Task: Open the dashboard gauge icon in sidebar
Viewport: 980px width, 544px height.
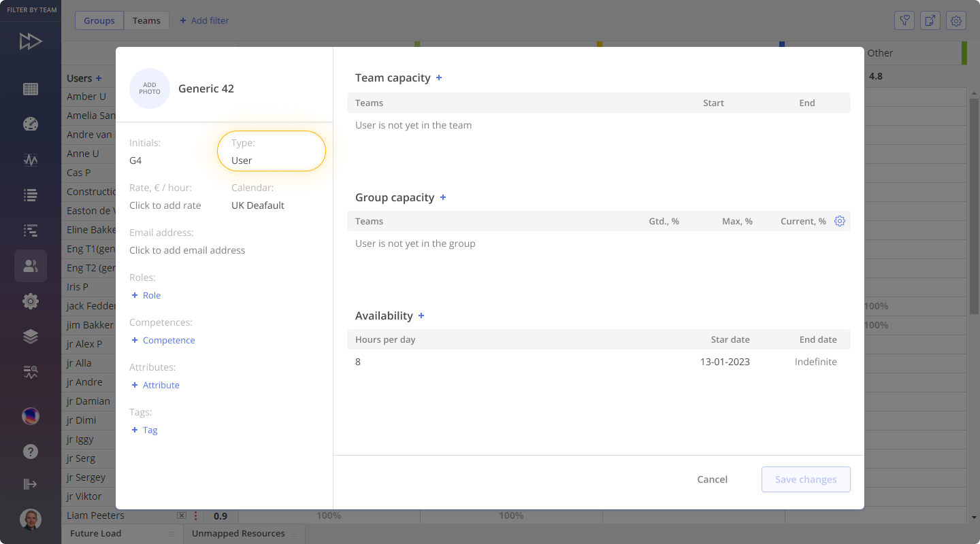Action: [x=31, y=124]
